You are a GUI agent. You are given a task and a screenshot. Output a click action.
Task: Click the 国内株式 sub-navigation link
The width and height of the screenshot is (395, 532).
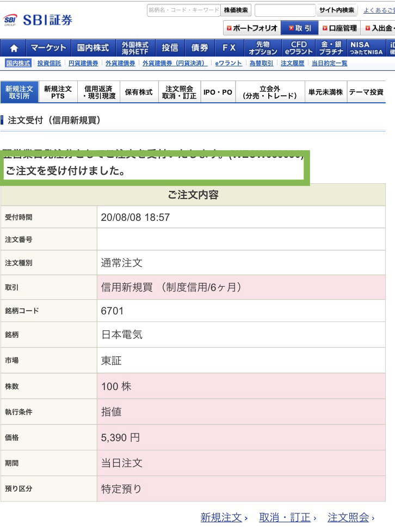18,63
